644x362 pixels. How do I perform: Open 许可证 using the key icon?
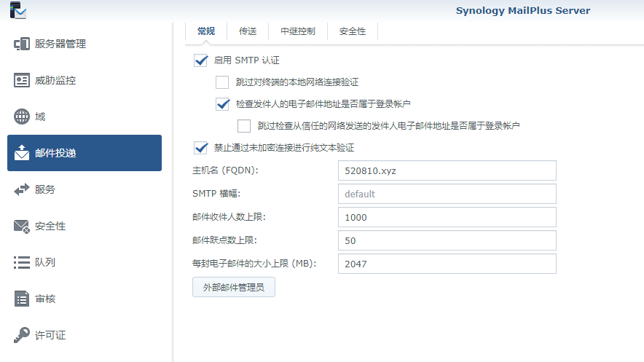point(22,335)
